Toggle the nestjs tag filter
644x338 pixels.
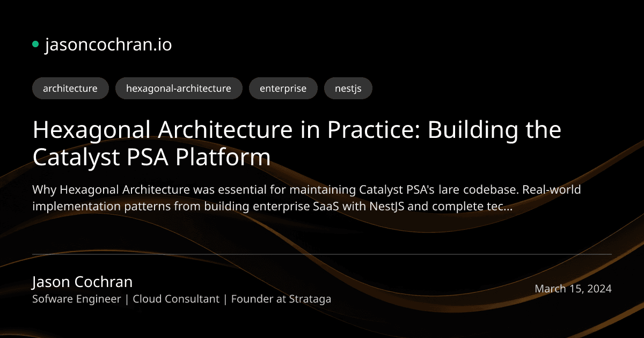pyautogui.click(x=348, y=88)
